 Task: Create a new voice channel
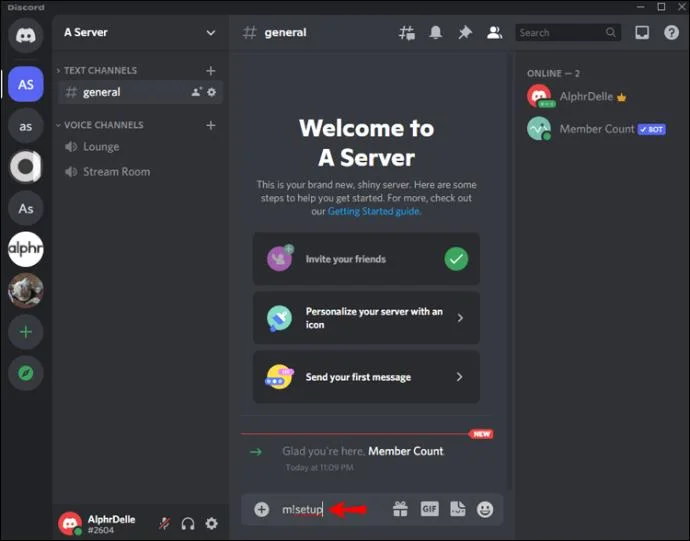pos(211,125)
